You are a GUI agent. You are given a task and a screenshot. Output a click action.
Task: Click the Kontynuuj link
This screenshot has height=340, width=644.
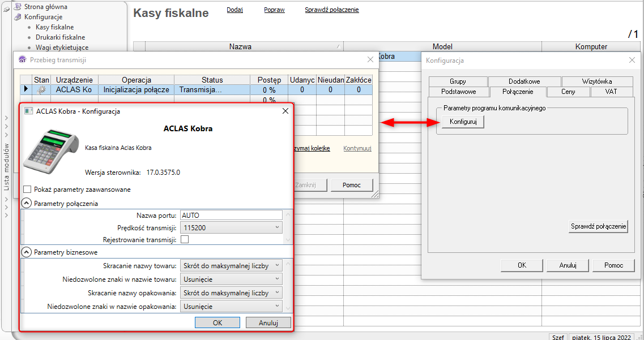pyautogui.click(x=357, y=148)
